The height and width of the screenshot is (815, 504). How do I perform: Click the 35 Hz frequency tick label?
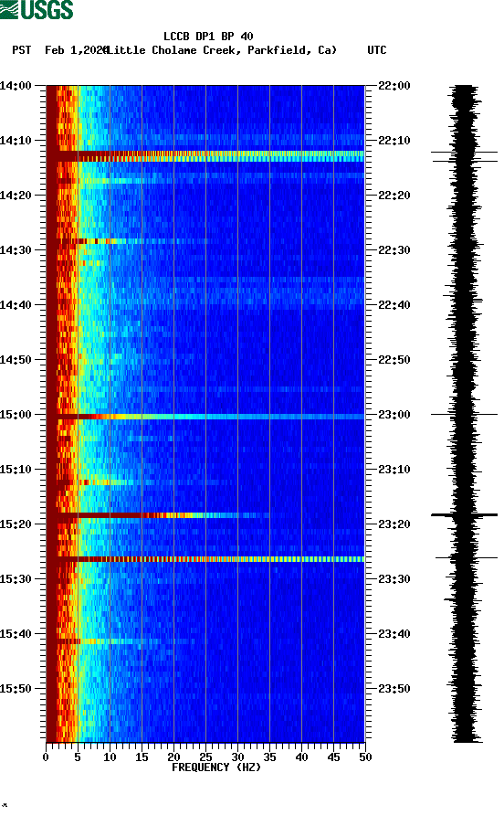point(269,757)
